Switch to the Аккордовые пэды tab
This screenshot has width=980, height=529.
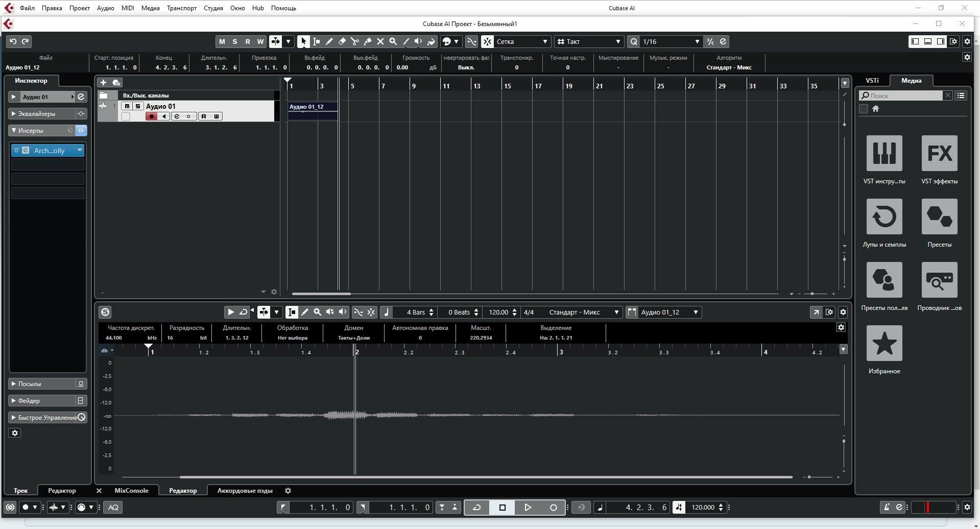coord(245,490)
